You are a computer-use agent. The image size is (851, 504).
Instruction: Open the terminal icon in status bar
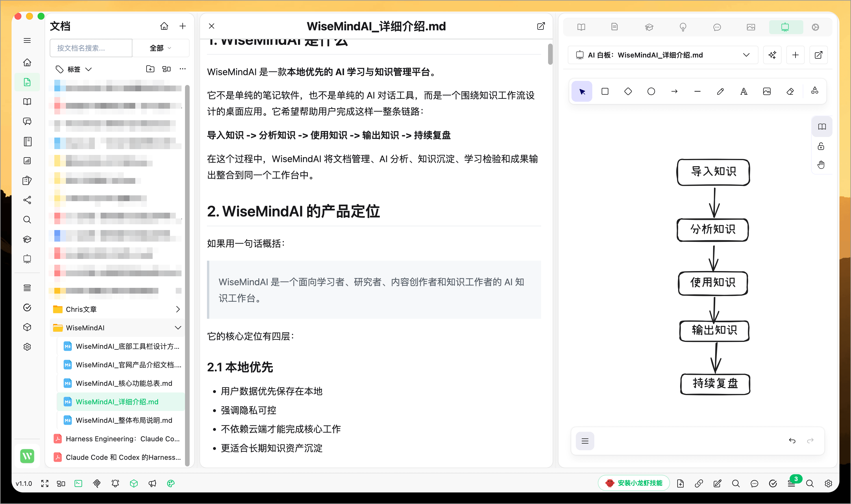click(78, 483)
